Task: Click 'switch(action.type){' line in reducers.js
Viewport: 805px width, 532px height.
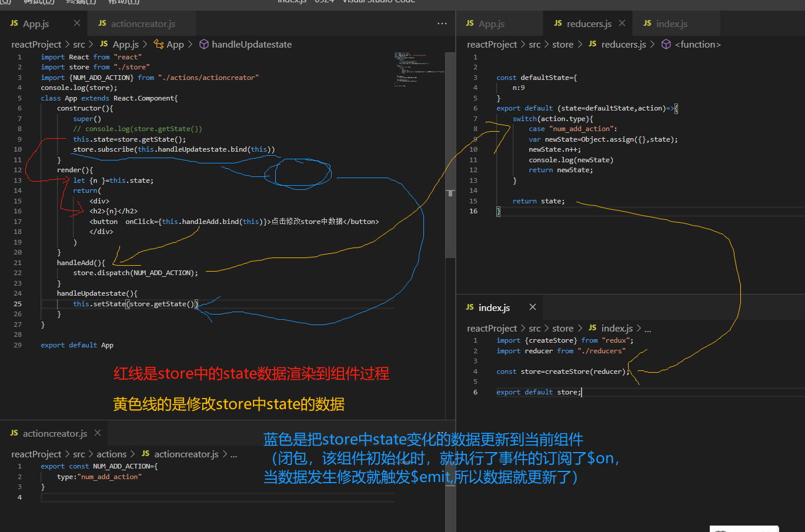Action: 553,119
